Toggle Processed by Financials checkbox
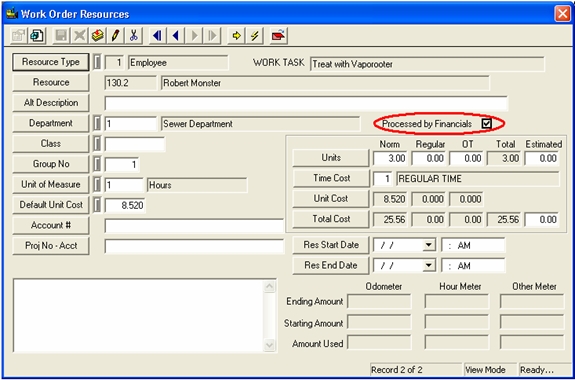575x380 pixels. pos(487,124)
